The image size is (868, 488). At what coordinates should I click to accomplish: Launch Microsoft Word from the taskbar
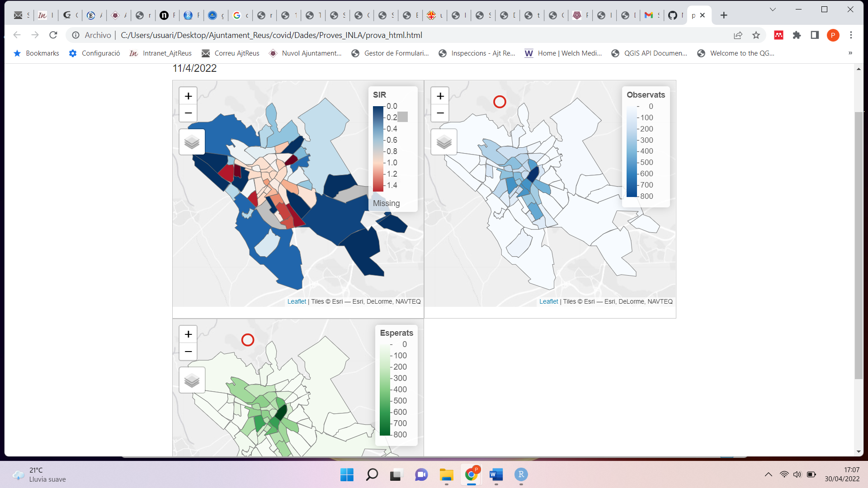pyautogui.click(x=496, y=475)
